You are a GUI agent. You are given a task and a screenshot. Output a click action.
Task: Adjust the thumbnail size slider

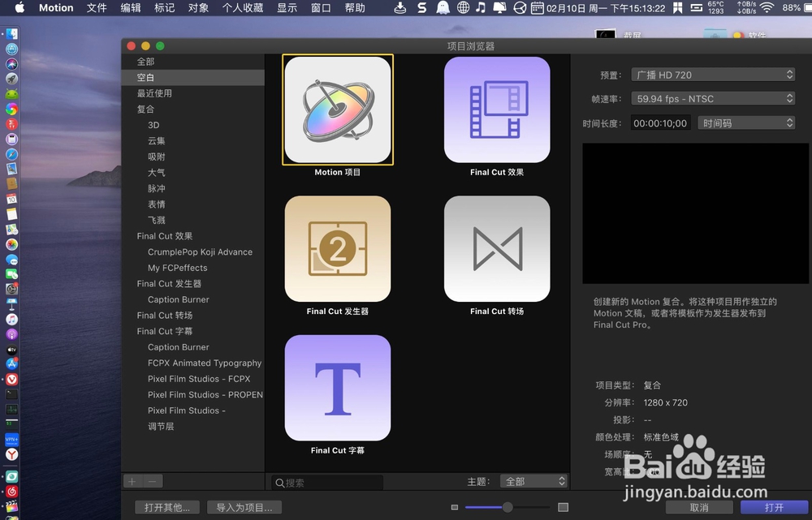(508, 508)
